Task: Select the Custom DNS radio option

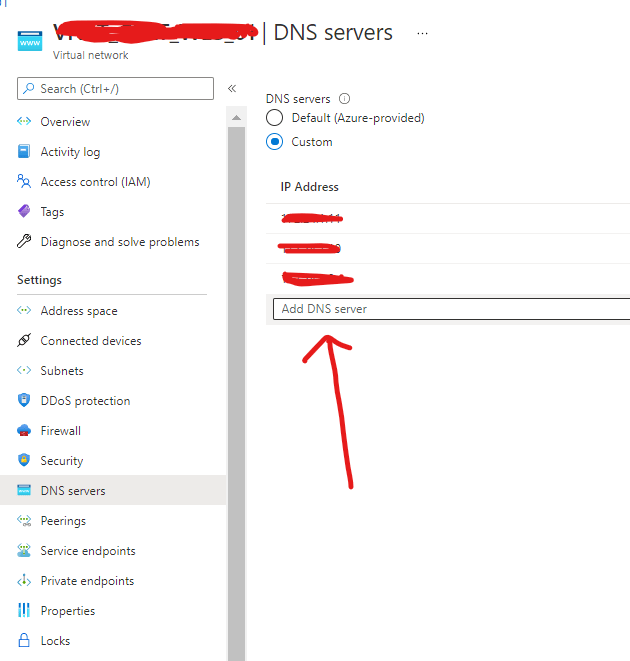Action: [x=274, y=142]
